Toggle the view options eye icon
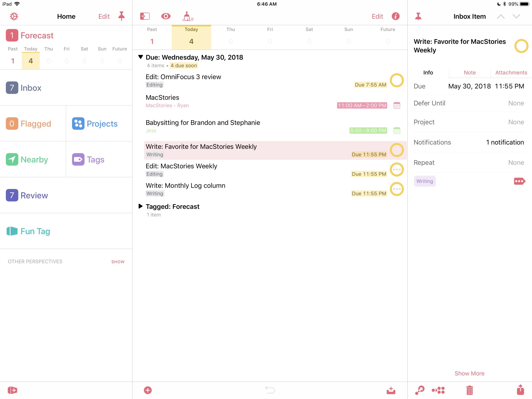Screen dimensions: 532x399 pyautogui.click(x=166, y=16)
